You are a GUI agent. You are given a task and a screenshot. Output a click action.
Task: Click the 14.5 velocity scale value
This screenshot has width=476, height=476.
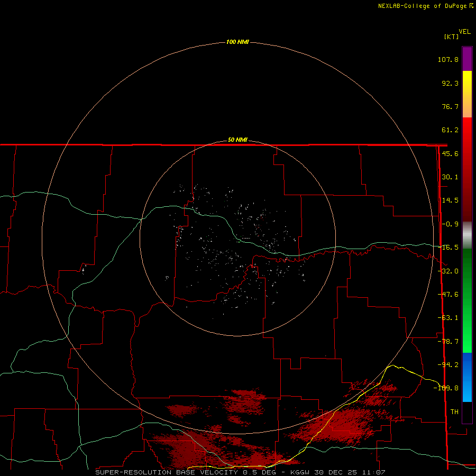click(x=450, y=200)
